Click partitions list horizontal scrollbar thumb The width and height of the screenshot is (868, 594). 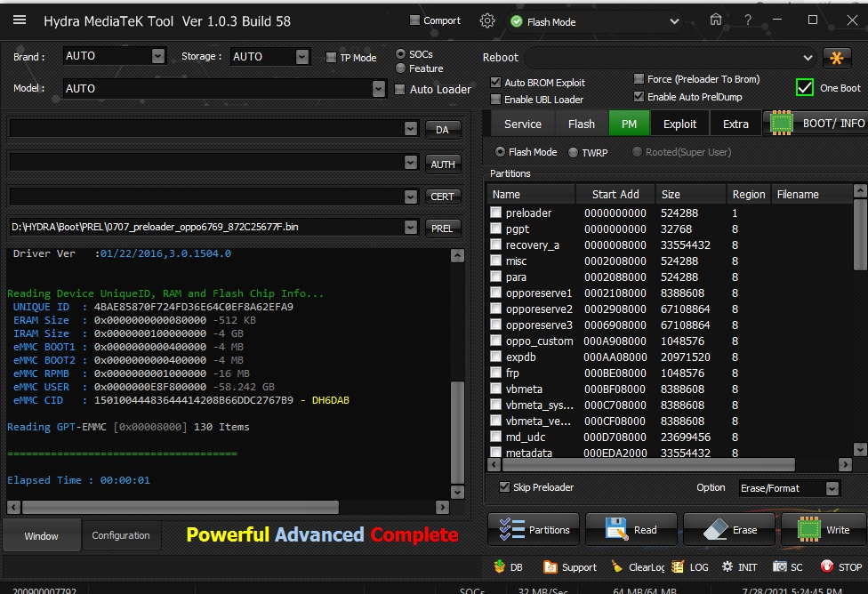(647, 464)
